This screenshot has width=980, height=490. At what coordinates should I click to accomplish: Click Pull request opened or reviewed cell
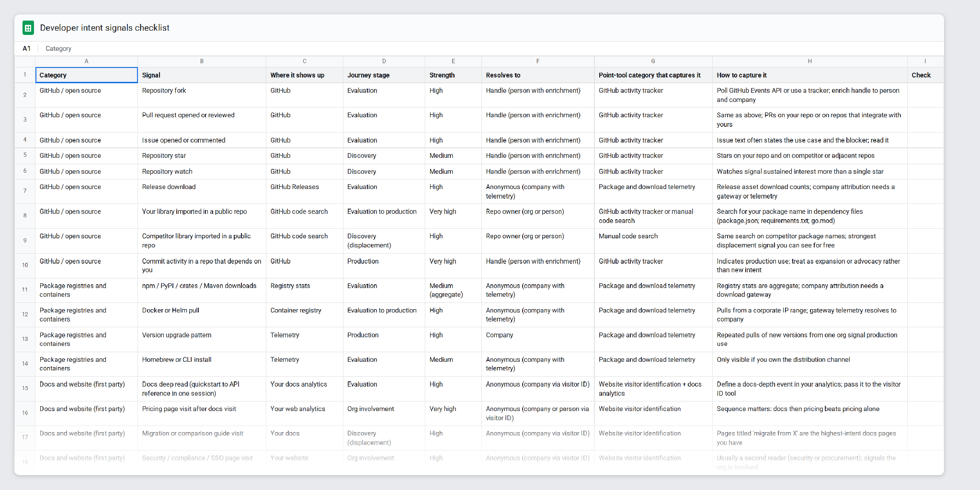(202, 120)
